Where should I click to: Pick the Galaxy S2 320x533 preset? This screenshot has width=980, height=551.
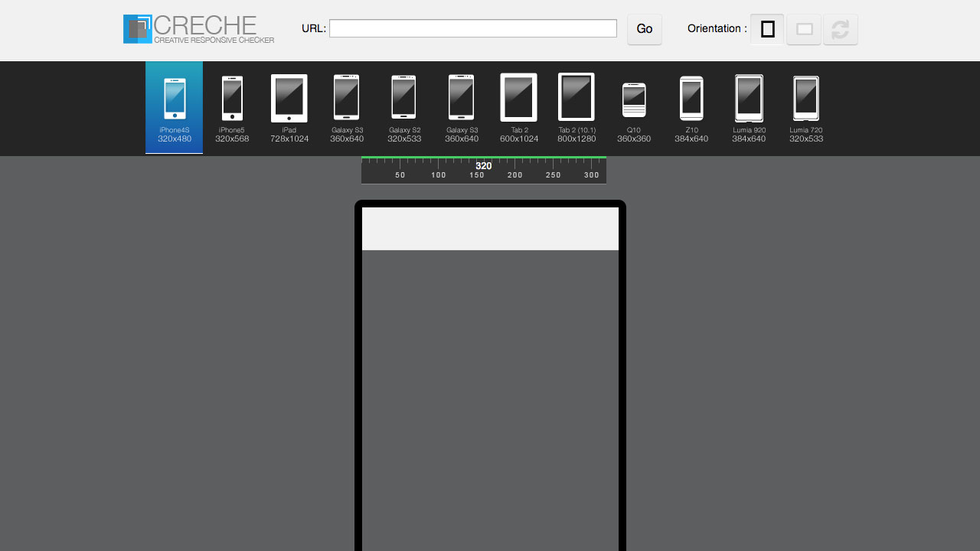[404, 108]
